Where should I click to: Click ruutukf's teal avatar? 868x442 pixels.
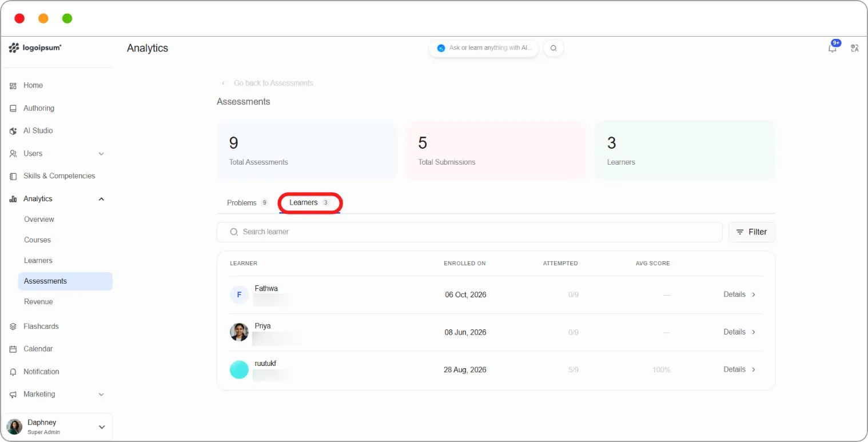point(239,369)
